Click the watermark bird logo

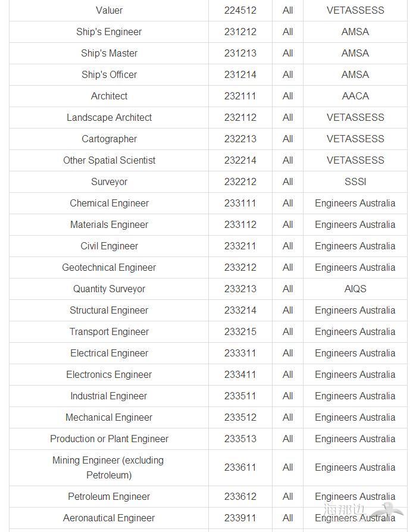(x=389, y=511)
